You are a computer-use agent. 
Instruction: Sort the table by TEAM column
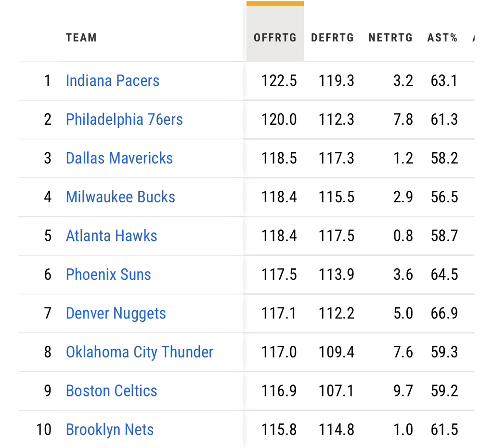point(81,38)
